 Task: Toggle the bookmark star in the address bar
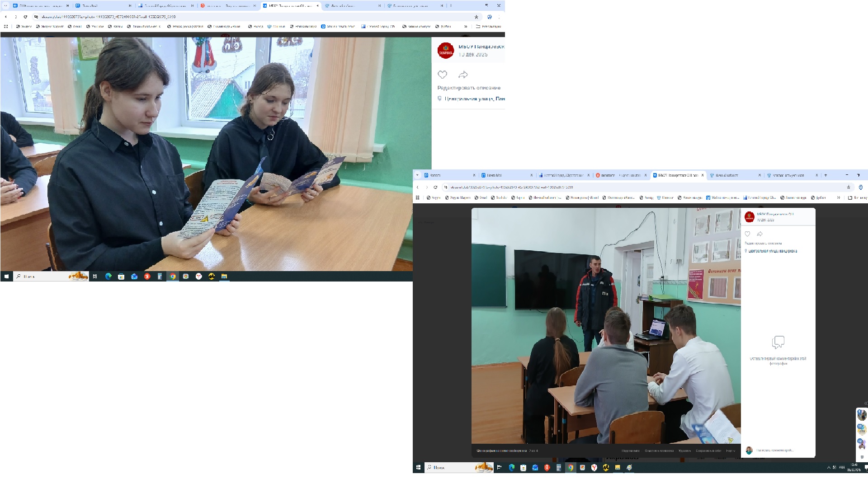point(476,17)
